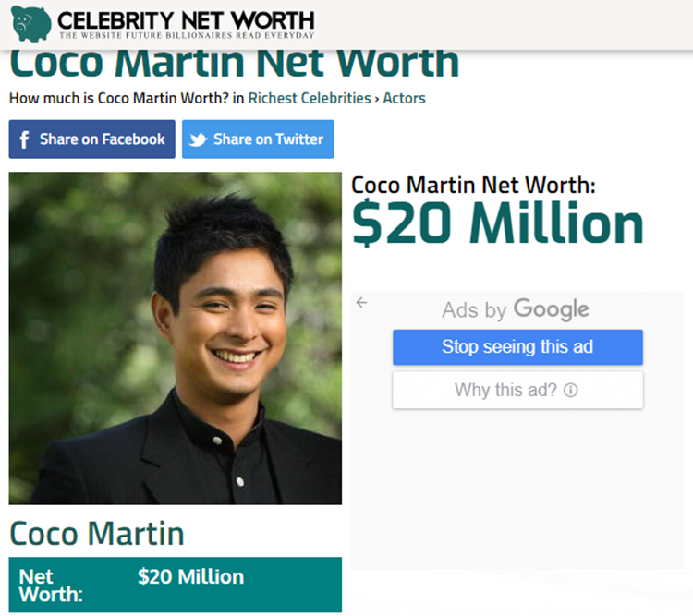The image size is (693, 616).
Task: Click the piggy bank logo icon
Action: coord(30,24)
